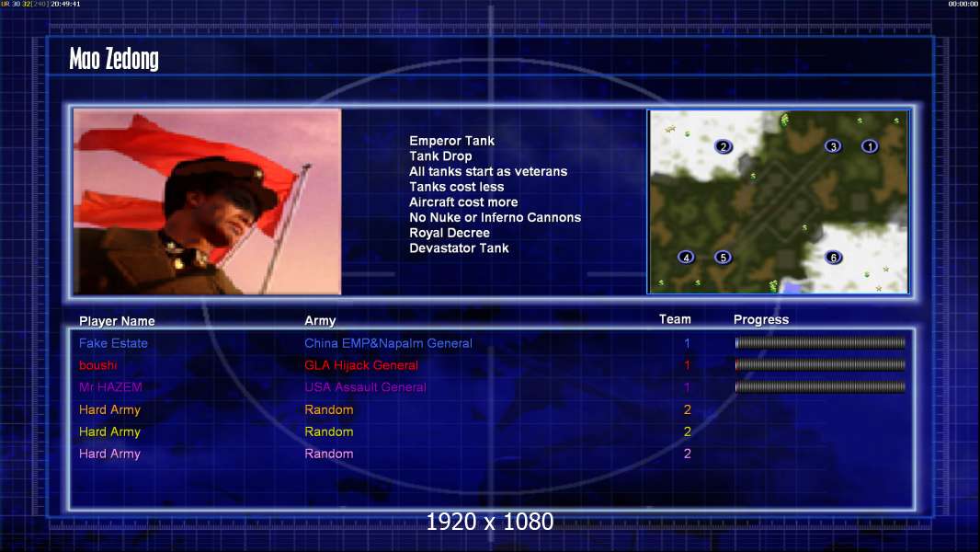
Task: Click team number for boushi
Action: pyautogui.click(x=687, y=365)
